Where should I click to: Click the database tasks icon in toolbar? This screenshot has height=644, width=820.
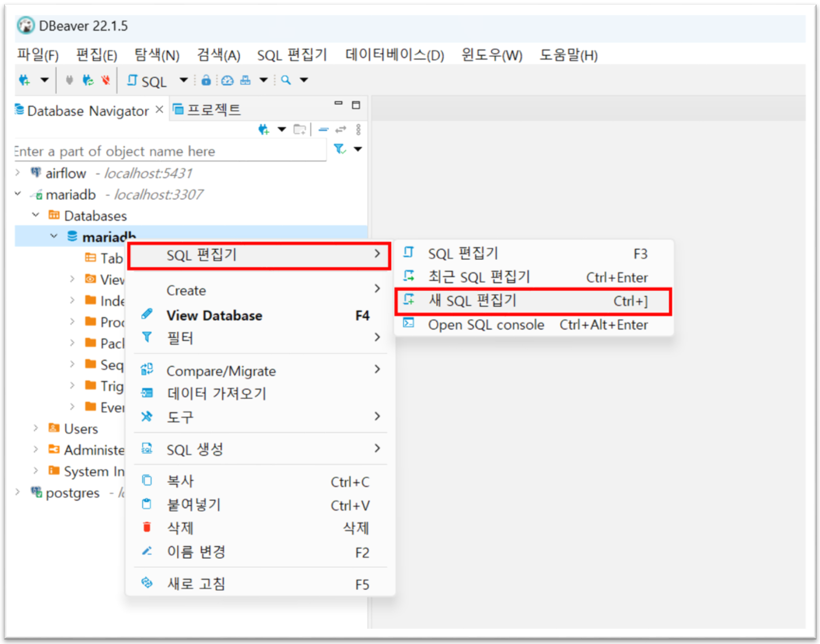click(x=246, y=80)
